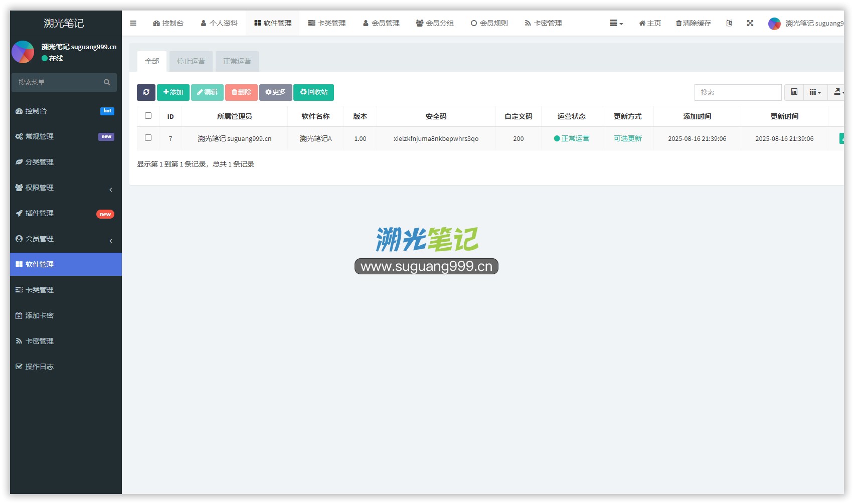Image resolution: width=854 pixels, height=504 pixels.
Task: Click the 所属管理员 column header
Action: pos(234,116)
